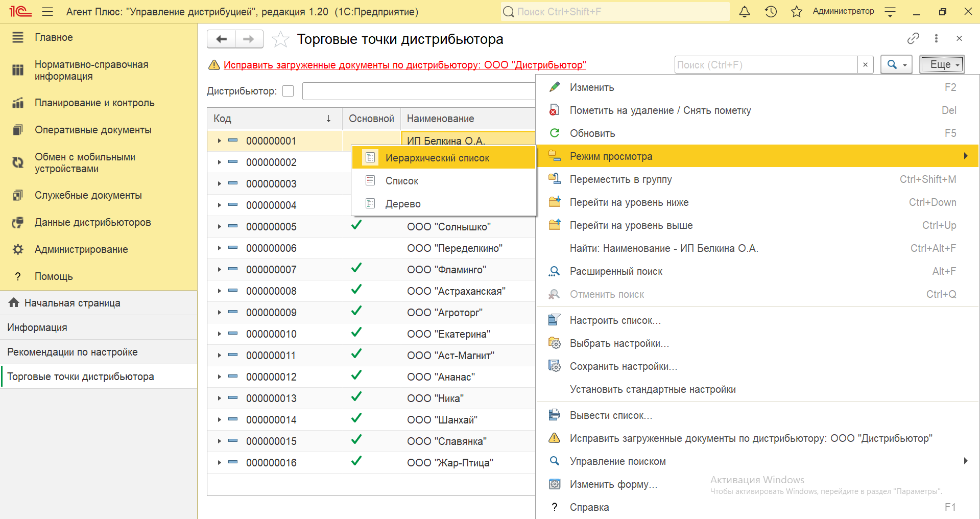Open form options three-dot icon
Viewport: 980px width, 519px height.
pyautogui.click(x=936, y=38)
